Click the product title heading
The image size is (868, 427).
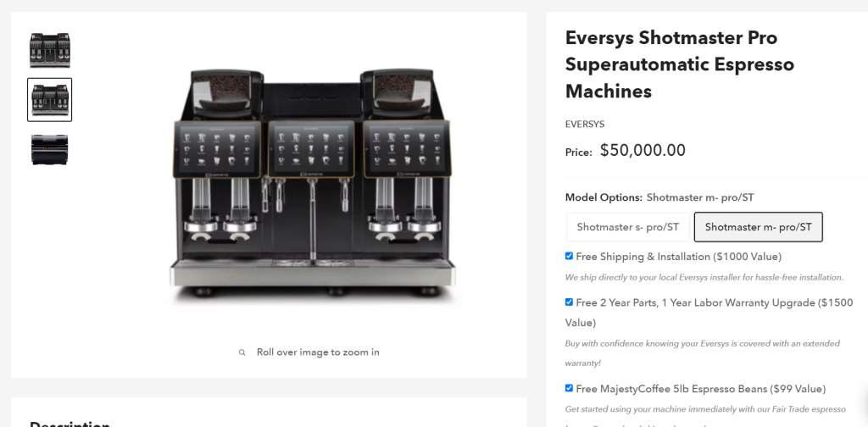click(671, 64)
